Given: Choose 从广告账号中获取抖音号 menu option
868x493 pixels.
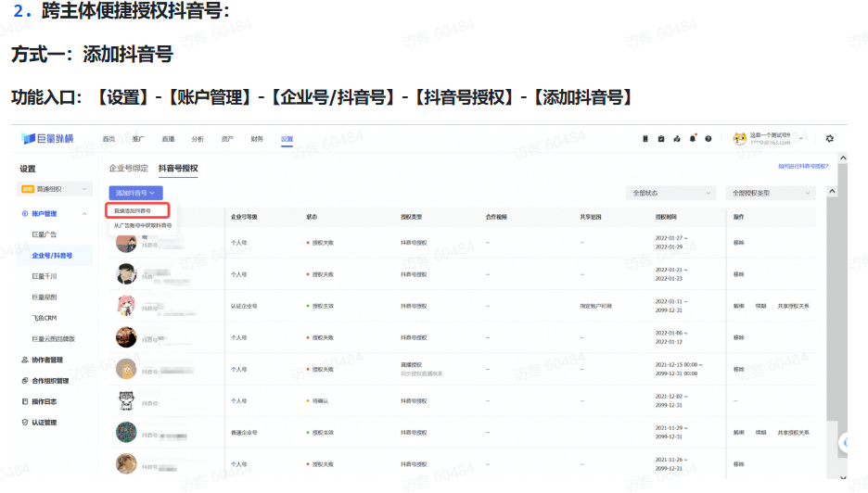Looking at the screenshot, I should click(142, 225).
